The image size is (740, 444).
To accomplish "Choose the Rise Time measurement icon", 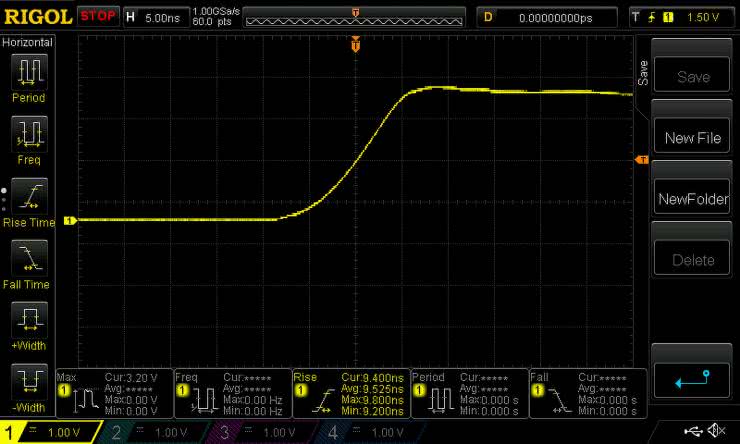I will pos(28,195).
